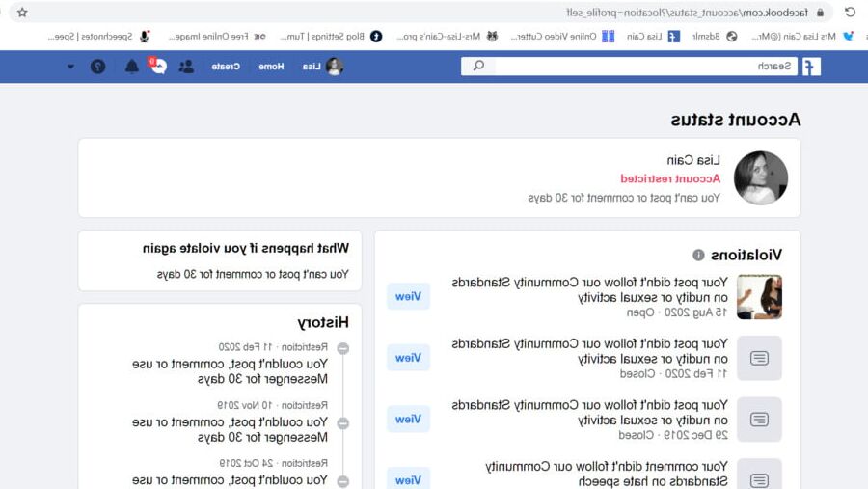Select the 10 Nov 2019 restriction timeline marker
Screen dimensions: 868x489
[343, 423]
